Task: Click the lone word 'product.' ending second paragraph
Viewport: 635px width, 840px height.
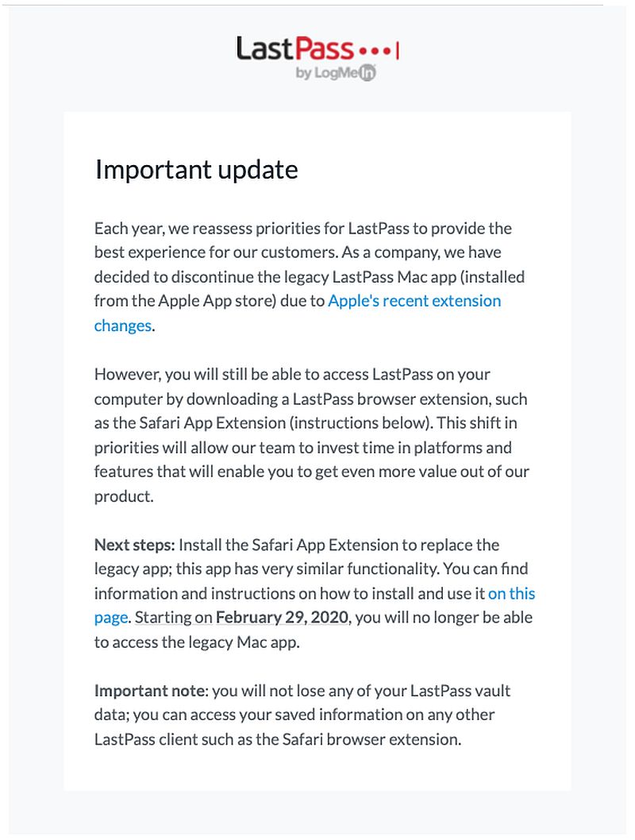Action: point(123,496)
